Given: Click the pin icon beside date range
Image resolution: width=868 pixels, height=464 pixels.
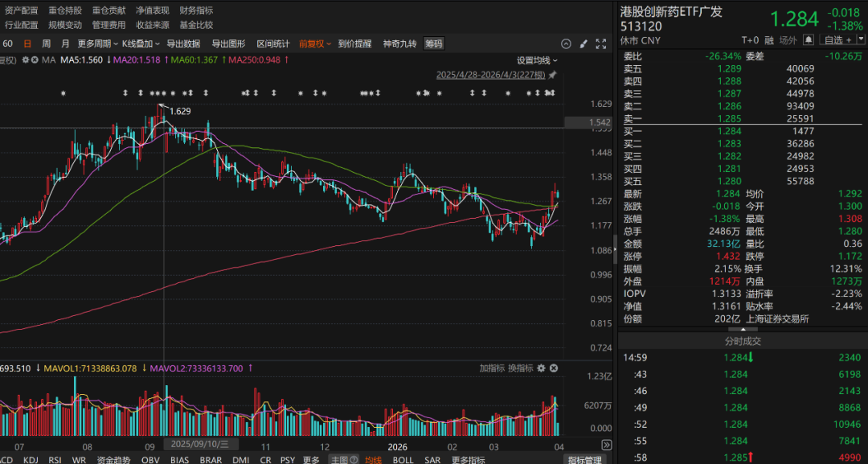Looking at the screenshot, I should pos(552,75).
